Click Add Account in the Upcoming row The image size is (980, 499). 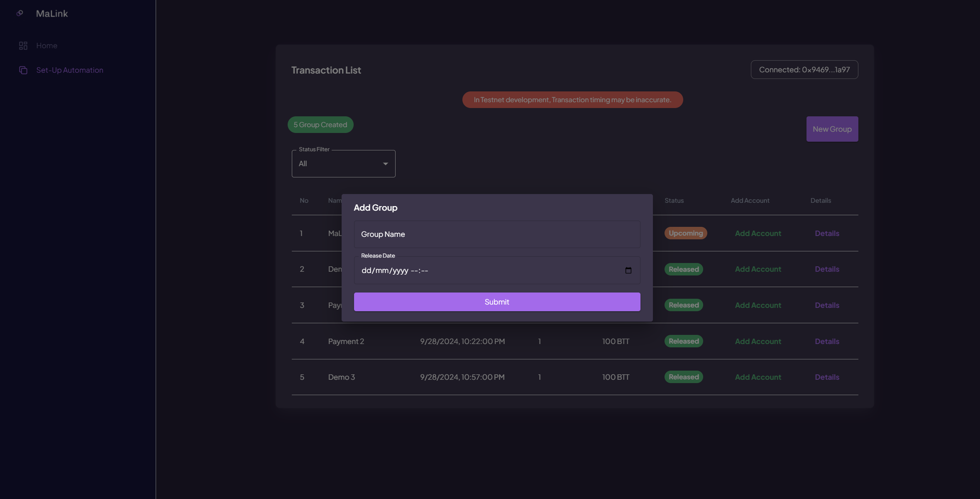(758, 233)
